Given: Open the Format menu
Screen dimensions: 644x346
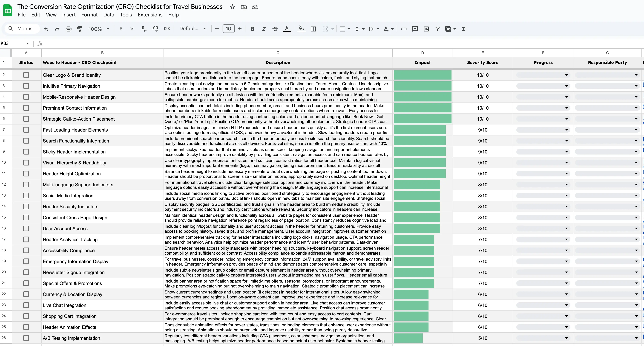Looking at the screenshot, I should (89, 15).
